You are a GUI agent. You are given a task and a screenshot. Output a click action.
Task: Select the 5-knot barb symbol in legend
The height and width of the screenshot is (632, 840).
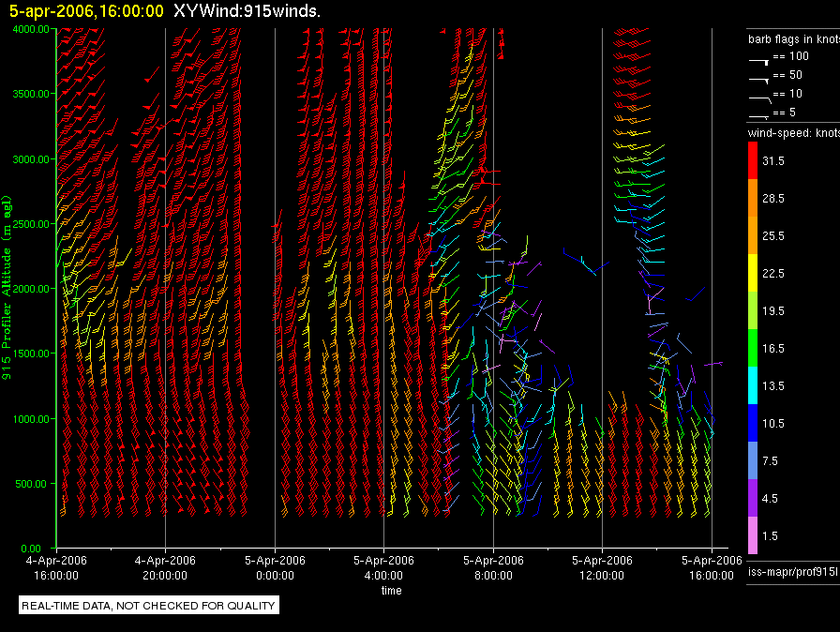[x=758, y=113]
